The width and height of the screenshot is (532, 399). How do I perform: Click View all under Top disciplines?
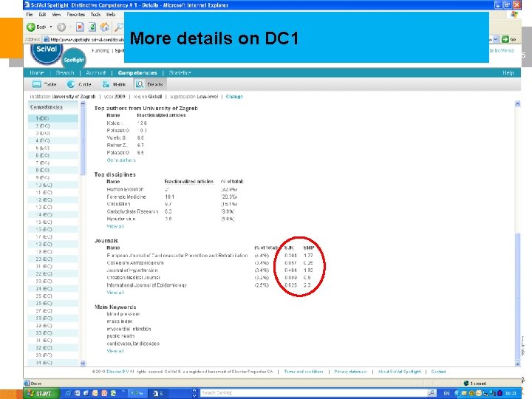[x=115, y=226]
